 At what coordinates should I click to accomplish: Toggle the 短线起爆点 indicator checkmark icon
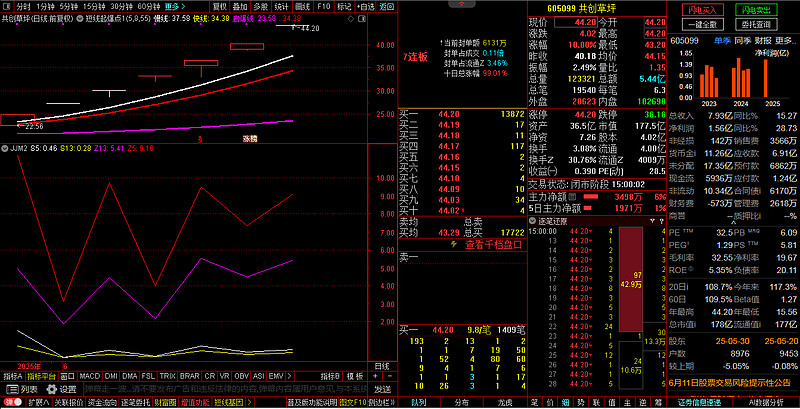(80, 18)
